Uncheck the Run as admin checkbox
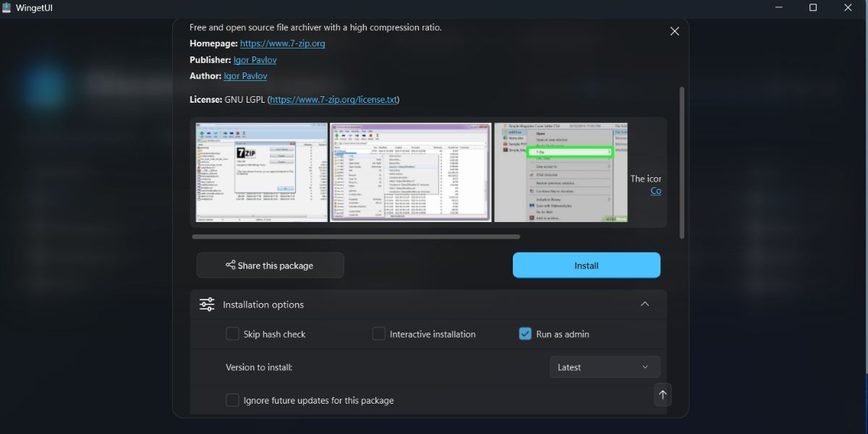The image size is (868, 434). click(x=525, y=333)
